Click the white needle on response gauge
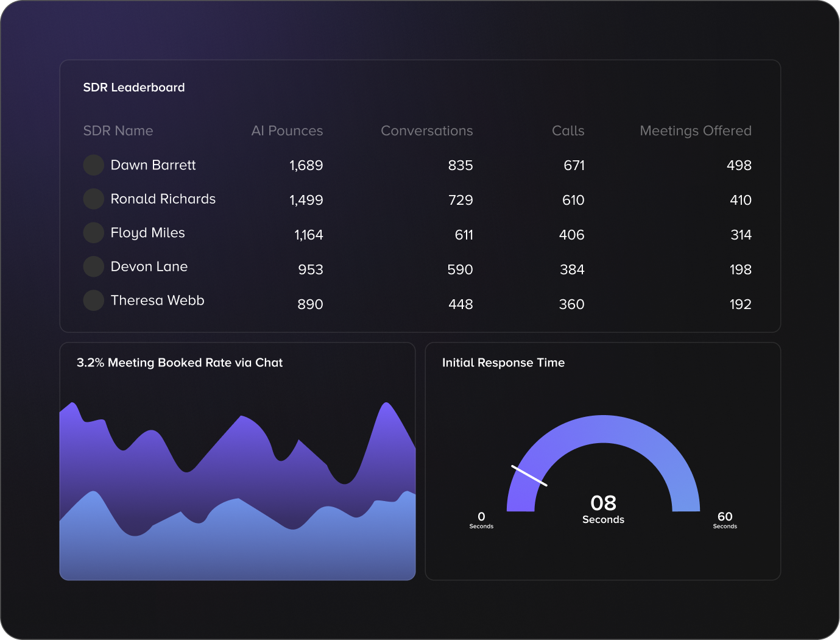 pyautogui.click(x=529, y=475)
